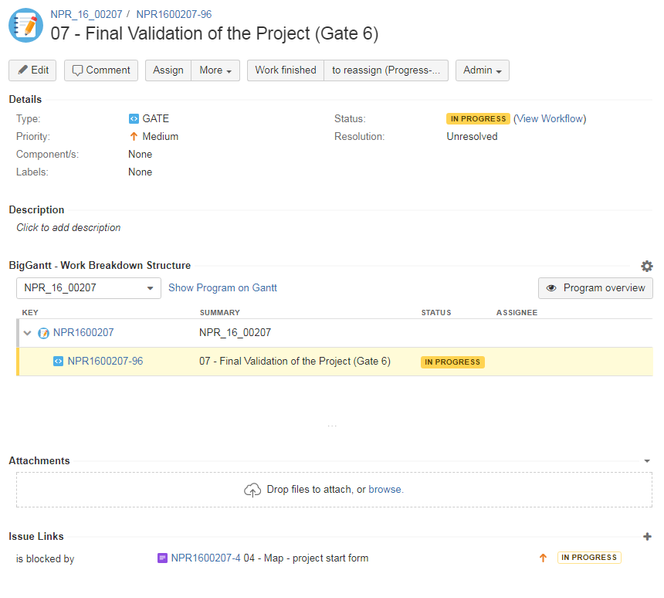This screenshot has width=664, height=598.
Task: Click the KEY column header
Action: (x=30, y=313)
